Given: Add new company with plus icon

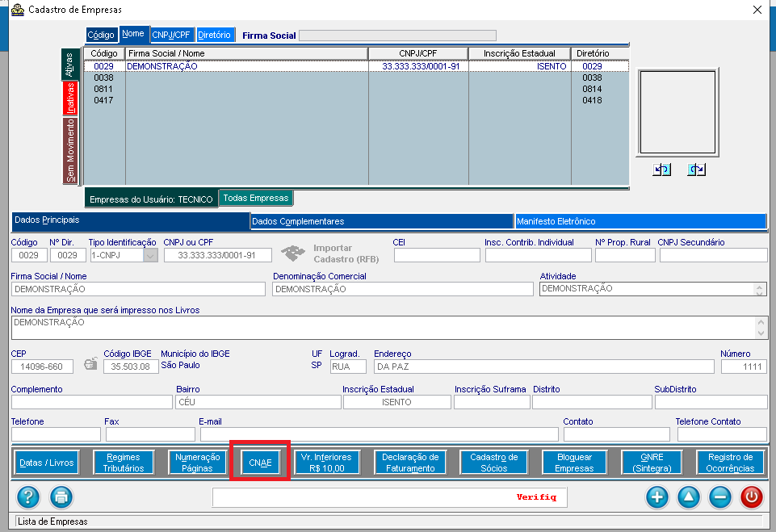Looking at the screenshot, I should coord(657,496).
